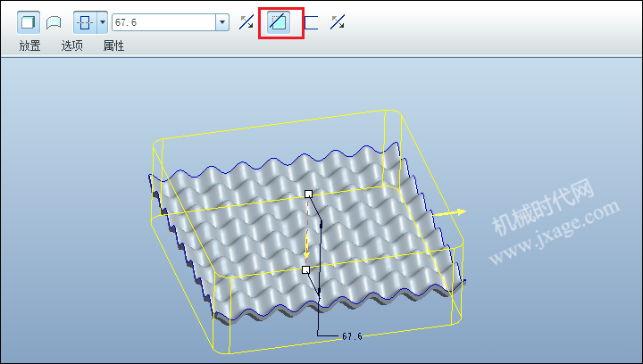This screenshot has width=643, height=364.
Task: Open the depth option dropdown arrow
Action: tap(103, 22)
